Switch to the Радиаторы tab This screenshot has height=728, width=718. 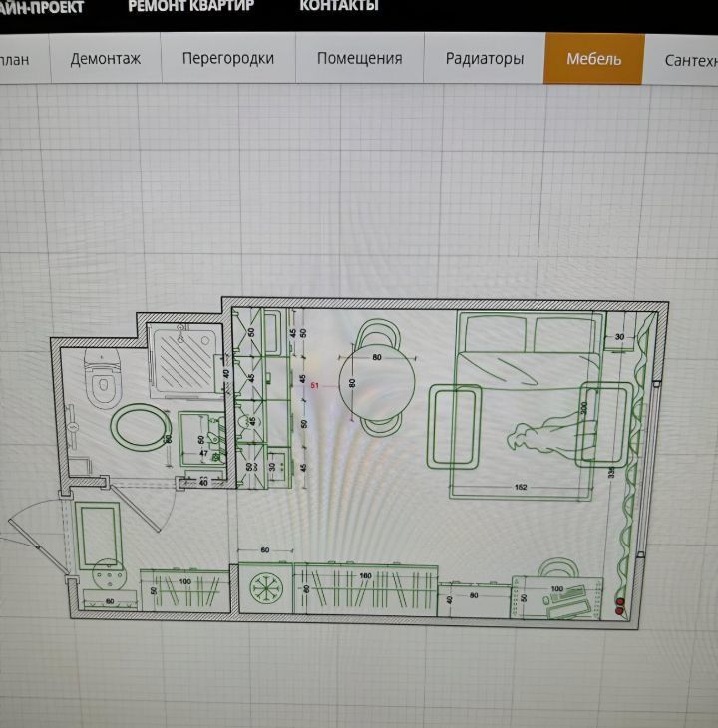click(x=484, y=58)
